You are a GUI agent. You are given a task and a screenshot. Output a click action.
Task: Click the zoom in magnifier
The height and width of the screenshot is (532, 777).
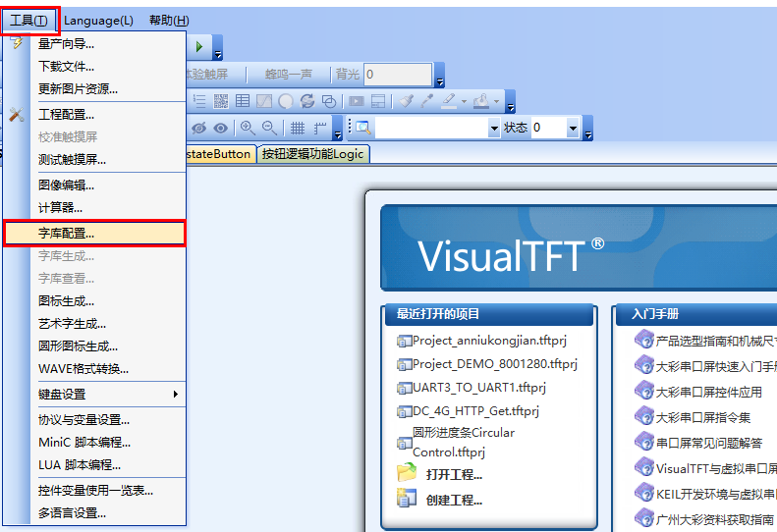pos(248,128)
